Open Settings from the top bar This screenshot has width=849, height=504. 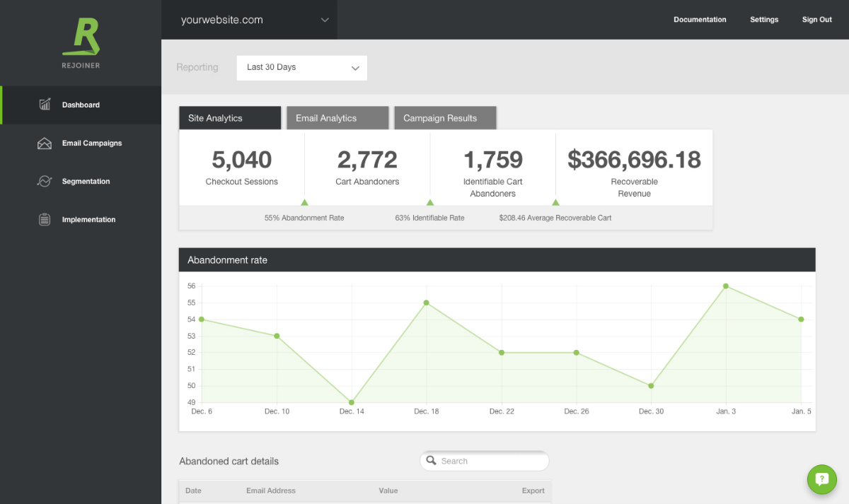(x=764, y=20)
